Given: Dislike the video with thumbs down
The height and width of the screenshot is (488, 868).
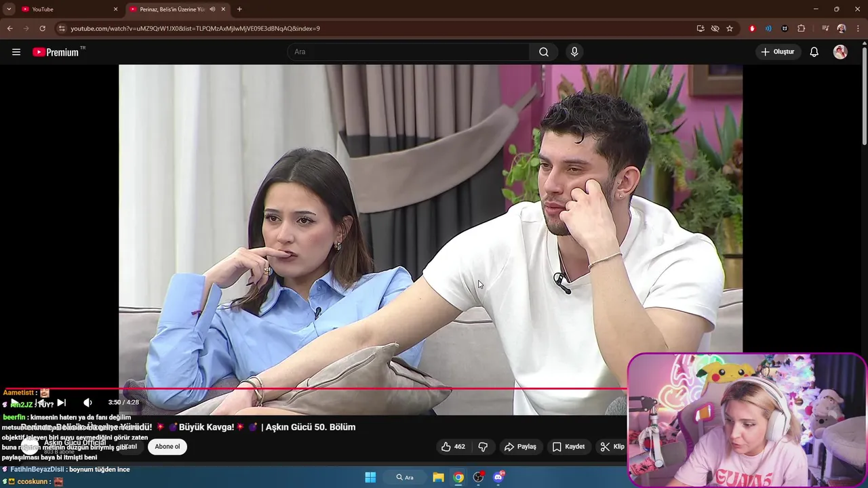Looking at the screenshot, I should [x=483, y=447].
